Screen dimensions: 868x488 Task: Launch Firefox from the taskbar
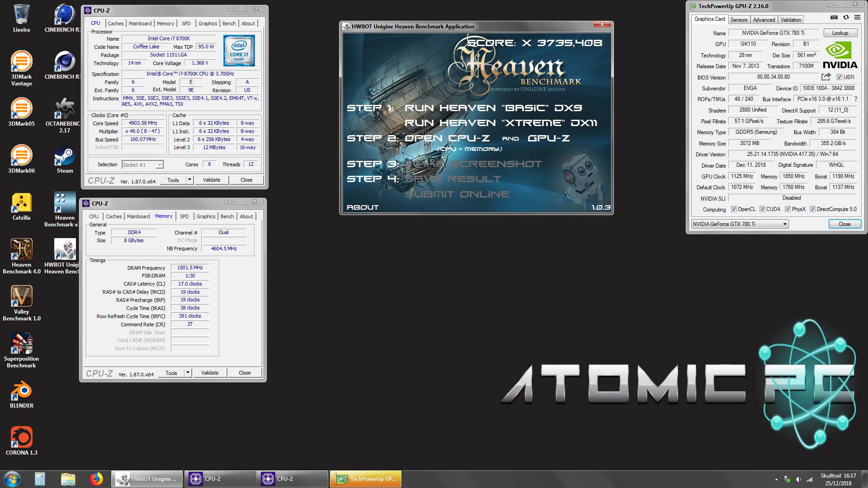[x=96, y=479]
